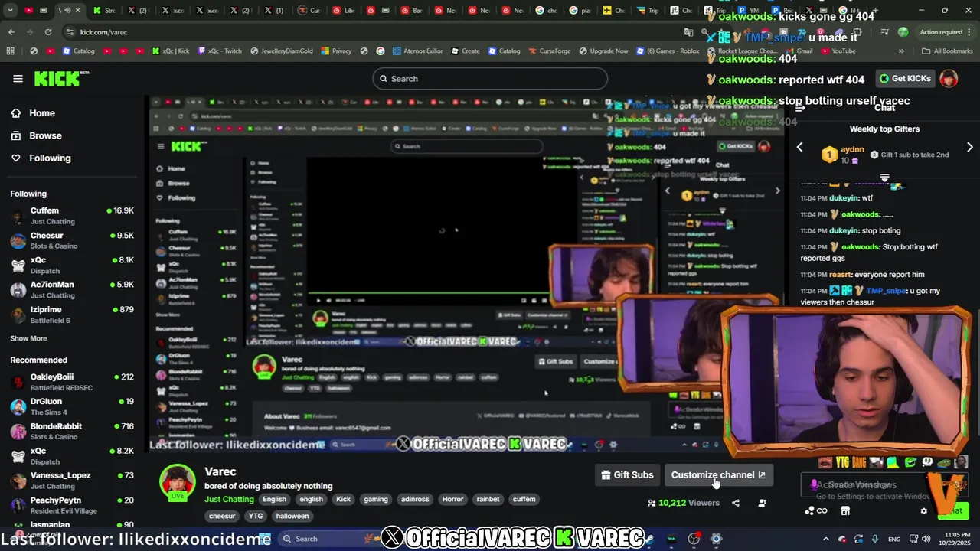Switch to the 'Libr' browser tab
Screen dimensions: 980x551
point(343,11)
